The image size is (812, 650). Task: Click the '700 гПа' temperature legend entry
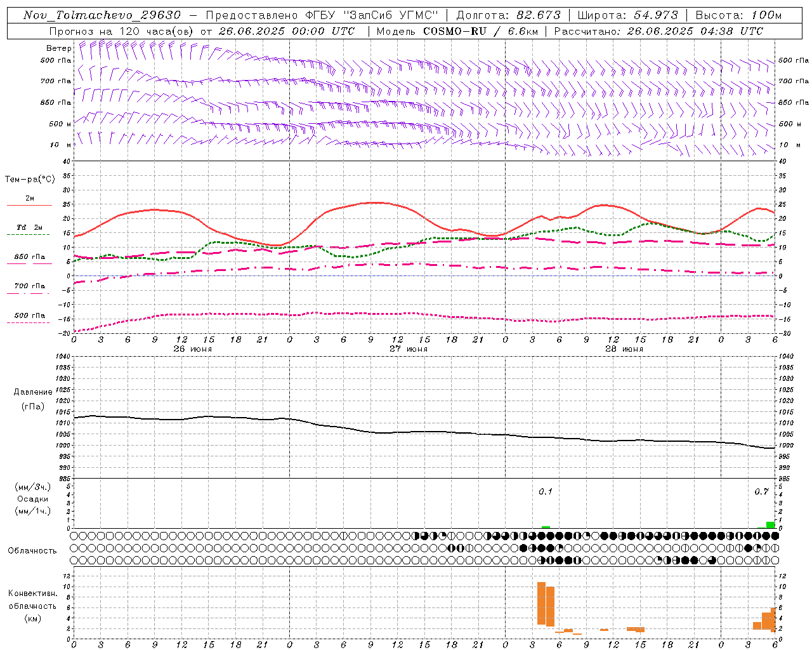(x=30, y=286)
